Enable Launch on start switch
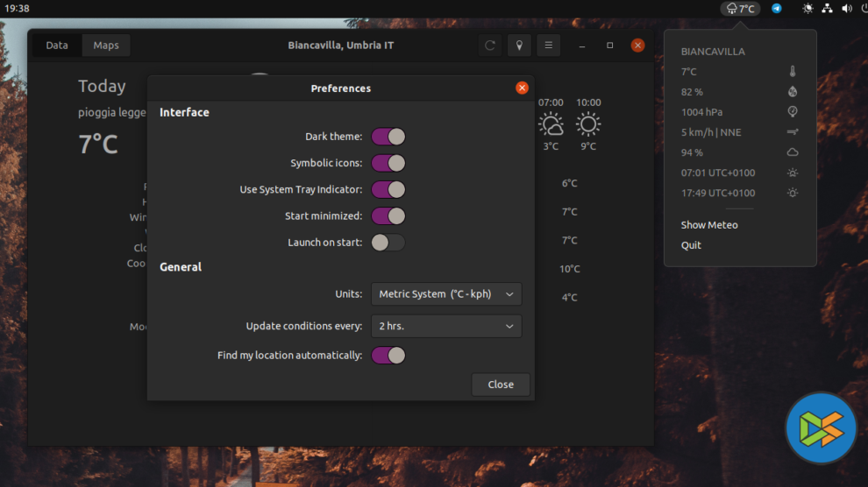Image resolution: width=868 pixels, height=487 pixels. [388, 242]
